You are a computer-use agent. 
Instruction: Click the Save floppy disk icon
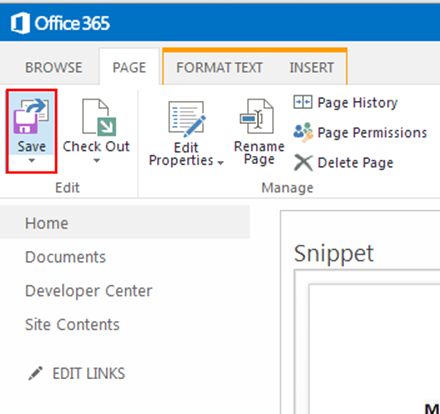(x=31, y=117)
